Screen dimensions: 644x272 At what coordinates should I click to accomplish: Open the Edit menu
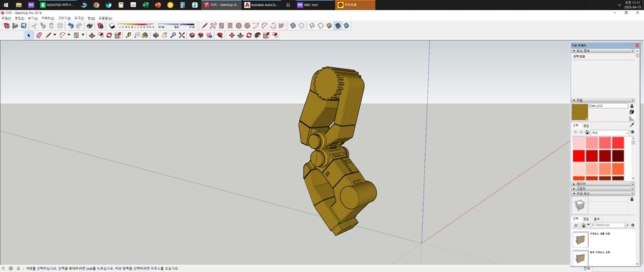[x=20, y=18]
